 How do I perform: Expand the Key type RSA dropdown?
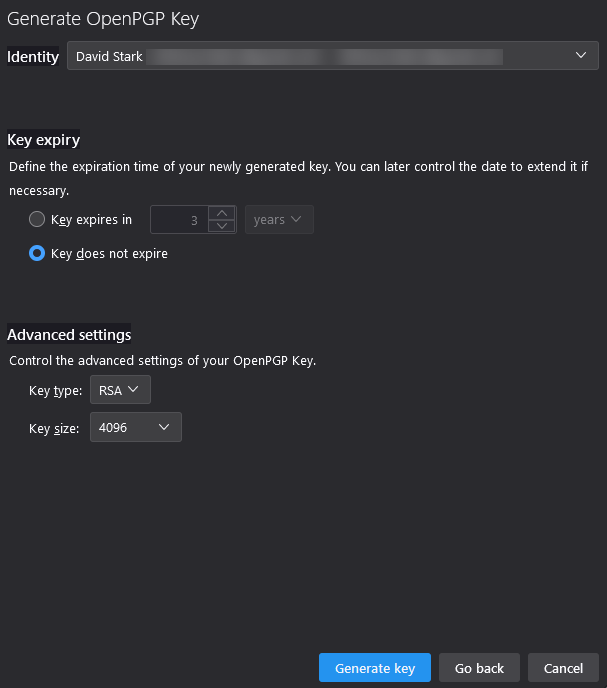(x=120, y=390)
